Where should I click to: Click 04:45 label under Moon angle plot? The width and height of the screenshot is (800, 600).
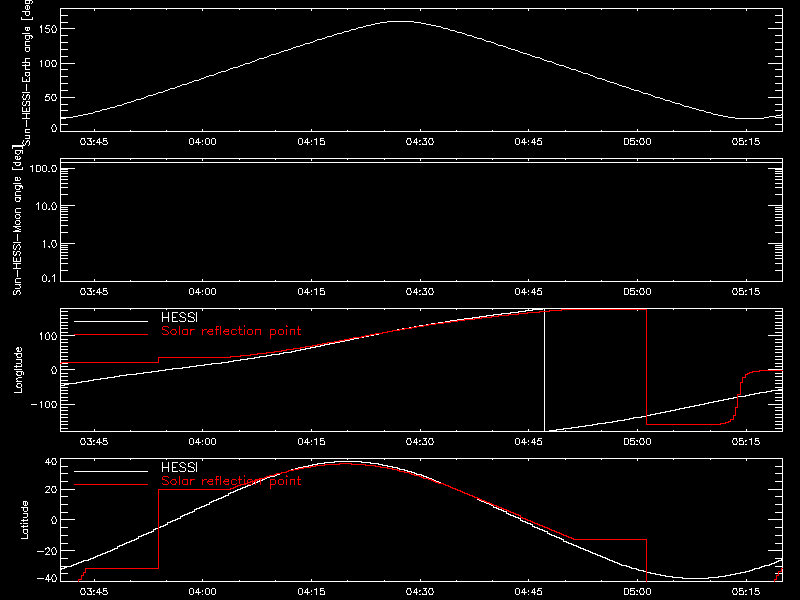click(529, 292)
